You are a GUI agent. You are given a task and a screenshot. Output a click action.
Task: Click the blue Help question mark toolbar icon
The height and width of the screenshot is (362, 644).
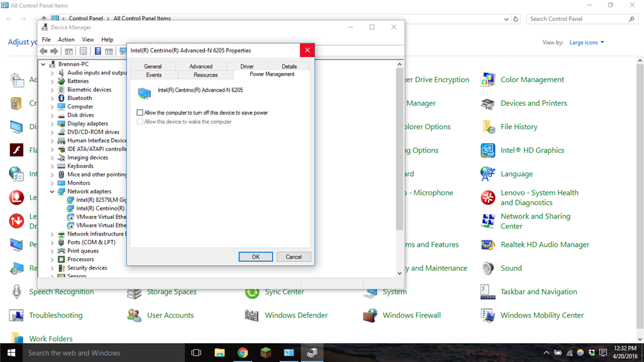point(97,52)
